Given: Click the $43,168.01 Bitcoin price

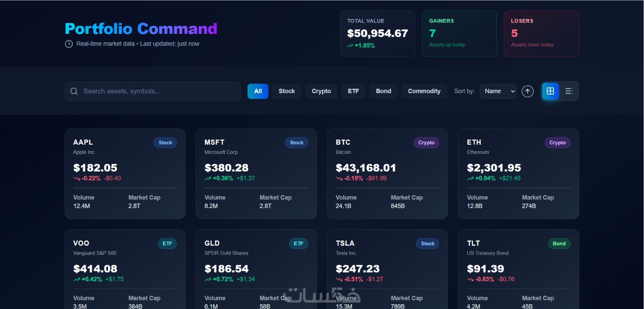Looking at the screenshot, I should coord(366,168).
